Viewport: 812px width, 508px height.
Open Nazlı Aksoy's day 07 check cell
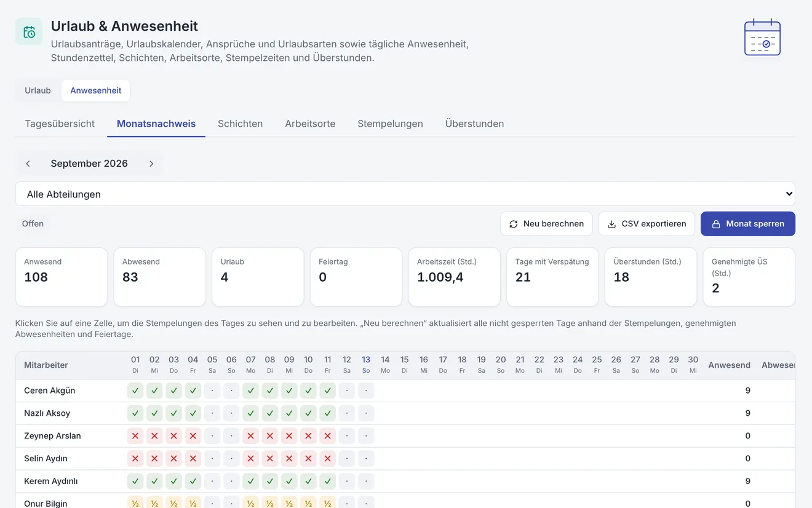(x=250, y=413)
